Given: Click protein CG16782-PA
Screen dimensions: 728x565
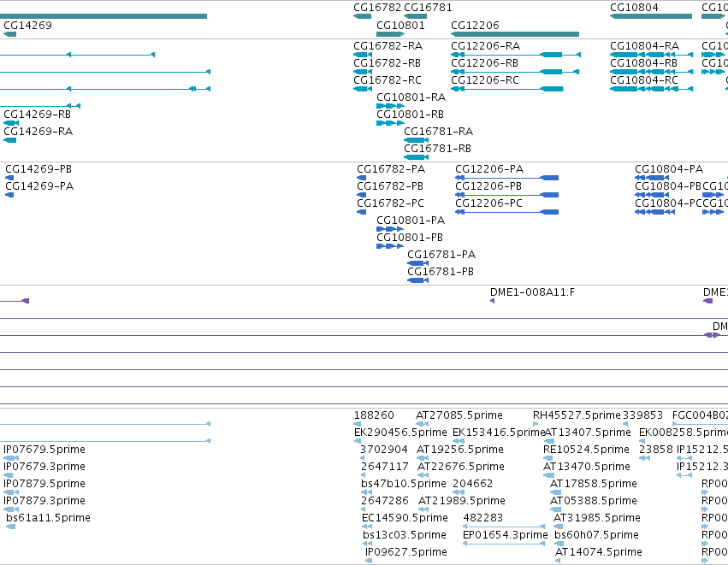Looking at the screenshot, I should (x=391, y=169).
